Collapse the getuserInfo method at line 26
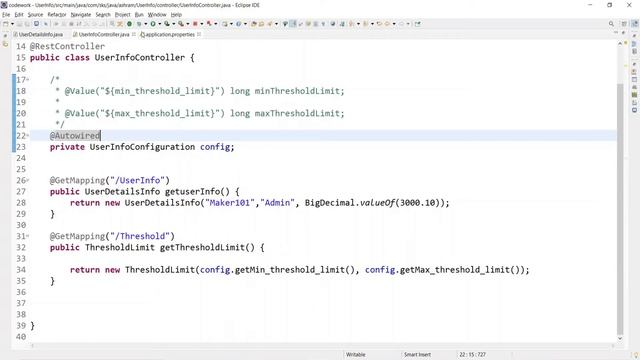 pyautogui.click(x=28, y=180)
